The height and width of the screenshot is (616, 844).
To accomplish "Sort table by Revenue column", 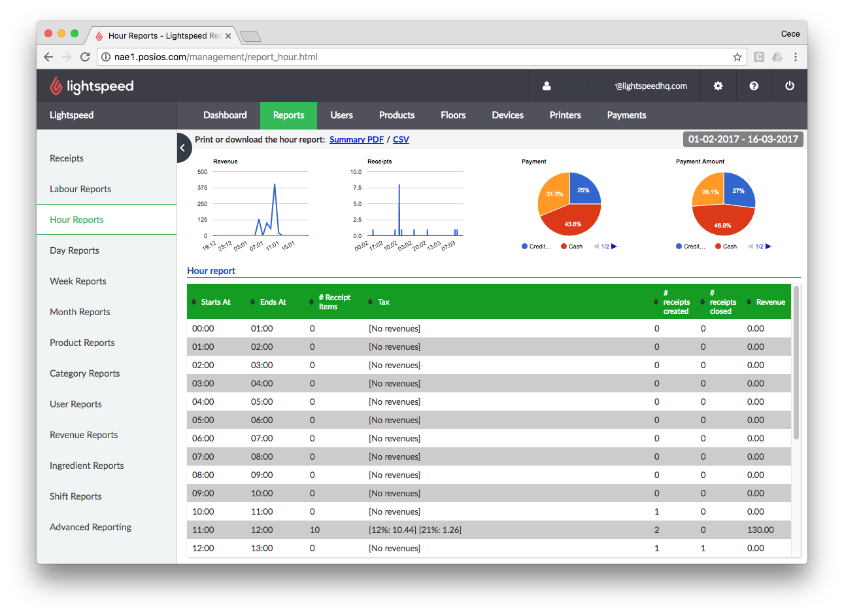I will pyautogui.click(x=766, y=302).
